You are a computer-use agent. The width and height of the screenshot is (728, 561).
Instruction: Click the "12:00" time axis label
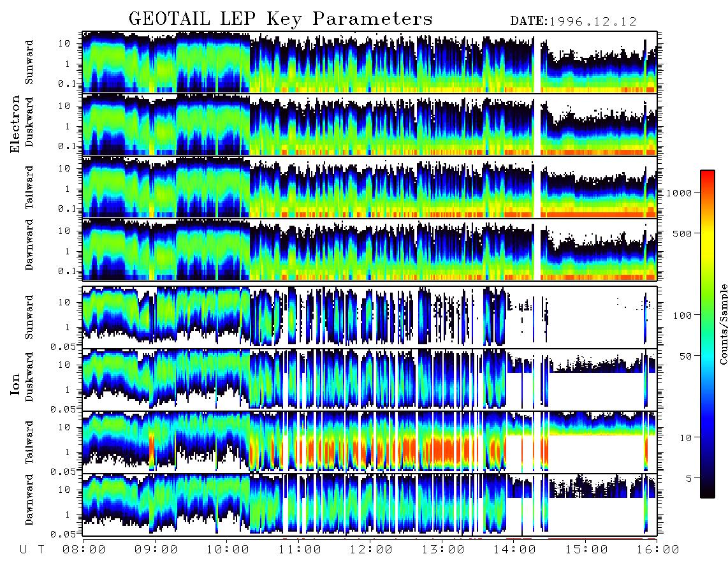pyautogui.click(x=372, y=550)
